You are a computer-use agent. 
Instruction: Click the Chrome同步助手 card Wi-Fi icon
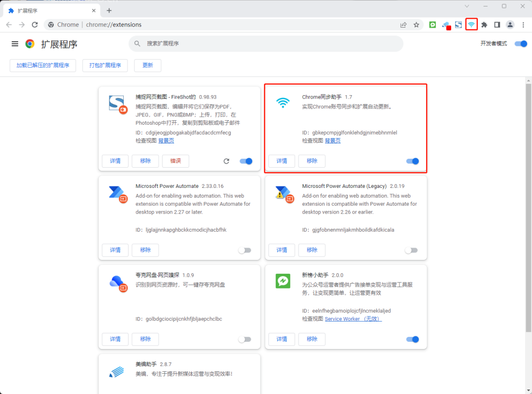click(x=283, y=103)
